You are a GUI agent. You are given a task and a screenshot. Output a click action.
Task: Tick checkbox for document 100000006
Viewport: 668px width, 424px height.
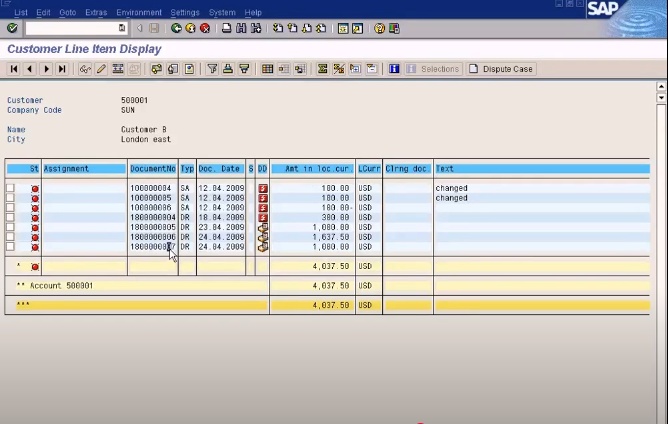(10, 208)
